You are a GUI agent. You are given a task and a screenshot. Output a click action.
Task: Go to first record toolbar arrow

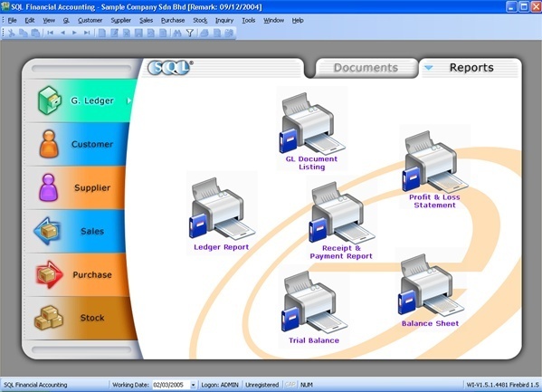coord(51,33)
